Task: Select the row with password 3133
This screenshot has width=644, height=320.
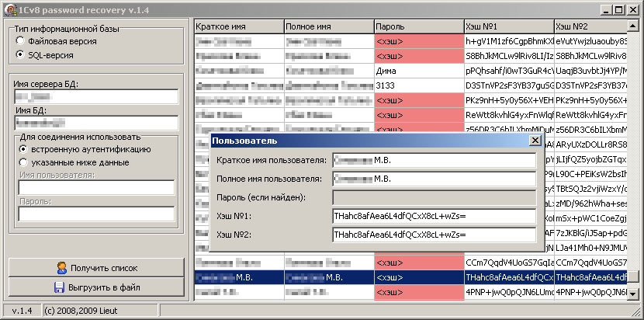Action: point(410,85)
